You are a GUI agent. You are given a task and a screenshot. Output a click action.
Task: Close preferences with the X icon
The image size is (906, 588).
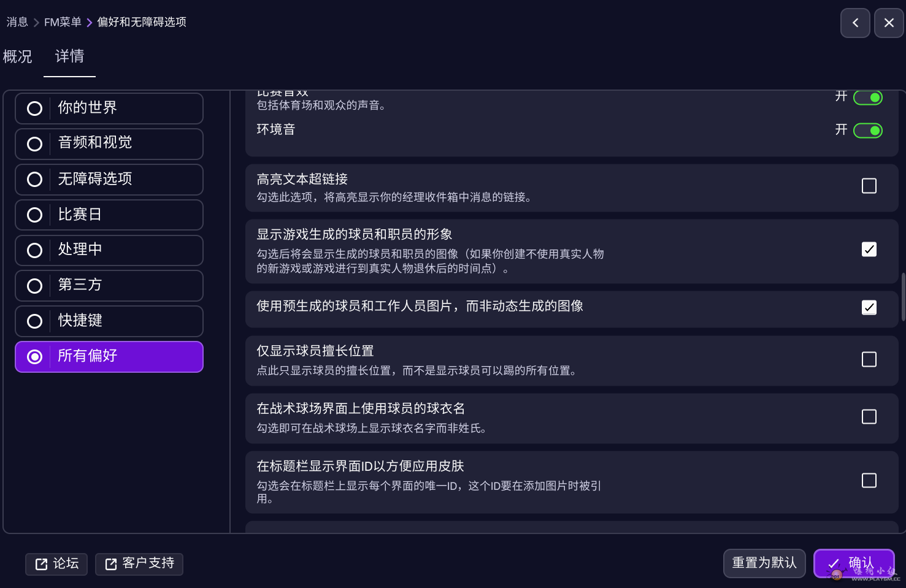[x=889, y=23]
